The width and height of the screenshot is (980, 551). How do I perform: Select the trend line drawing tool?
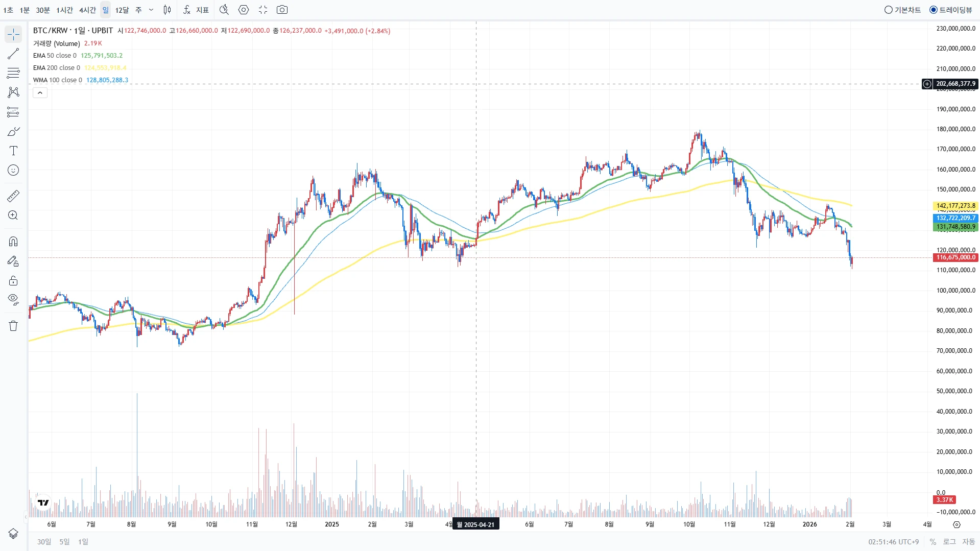[13, 54]
